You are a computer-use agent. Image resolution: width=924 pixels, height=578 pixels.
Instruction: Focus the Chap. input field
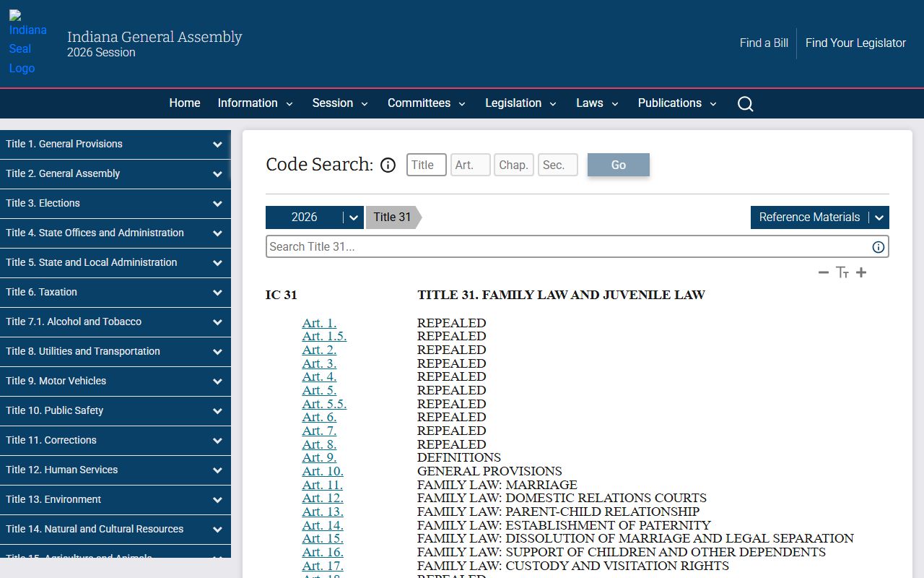coord(514,165)
